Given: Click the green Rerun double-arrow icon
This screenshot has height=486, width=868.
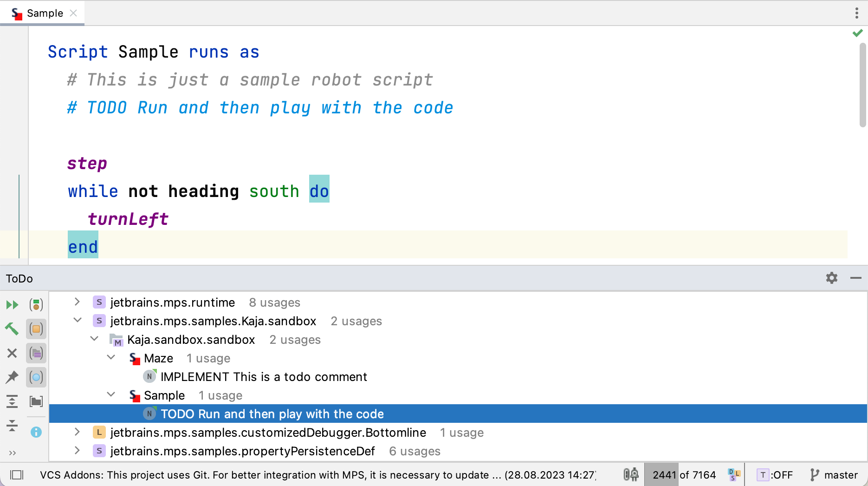Looking at the screenshot, I should pos(12,305).
